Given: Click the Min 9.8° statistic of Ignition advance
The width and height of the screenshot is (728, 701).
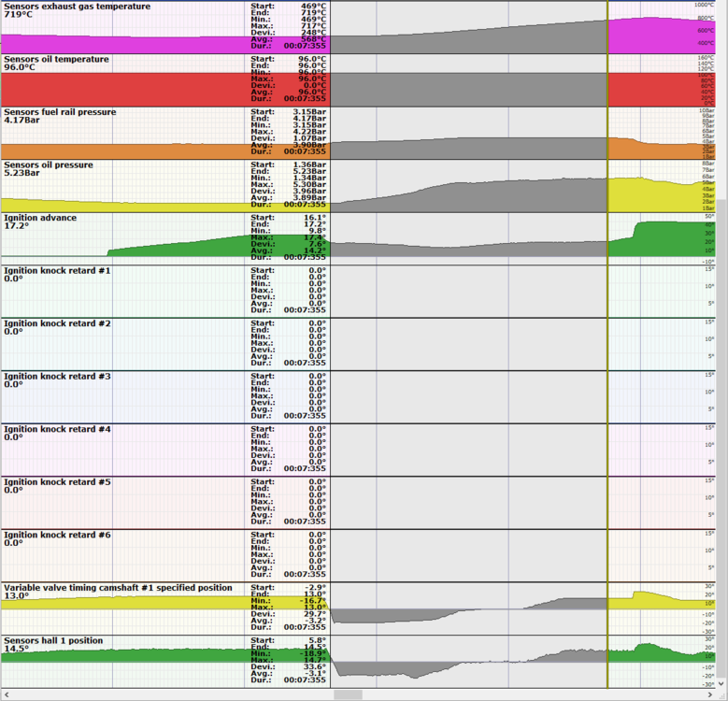Looking at the screenshot, I should tap(289, 231).
